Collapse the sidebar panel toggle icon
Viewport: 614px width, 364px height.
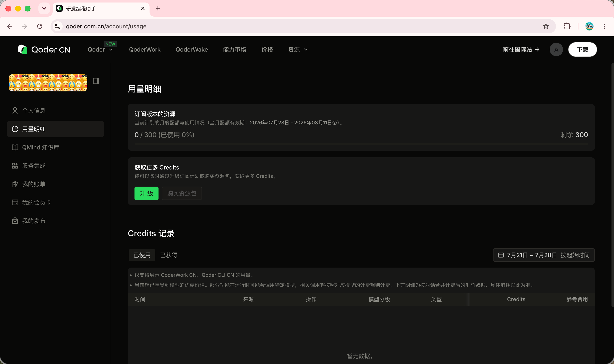96,81
